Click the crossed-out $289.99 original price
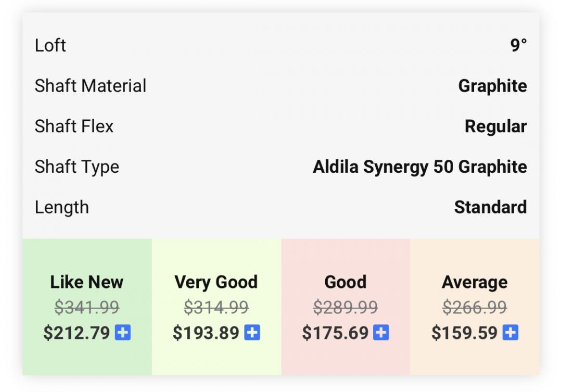 tap(346, 308)
